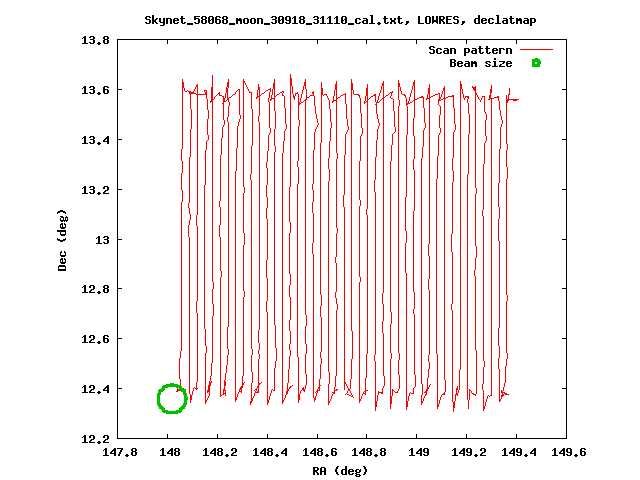Click y-axis tick label 12.2
The image size is (640, 480).
pyautogui.click(x=96, y=439)
